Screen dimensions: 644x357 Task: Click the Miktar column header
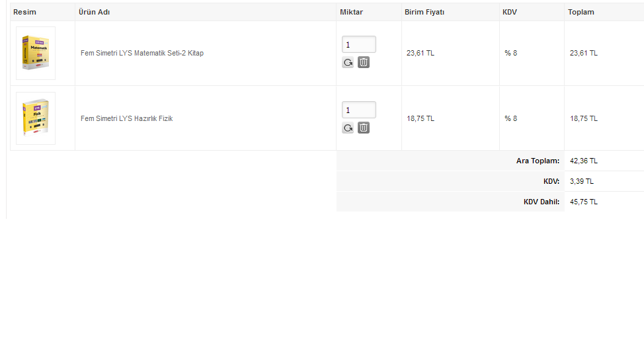point(351,12)
